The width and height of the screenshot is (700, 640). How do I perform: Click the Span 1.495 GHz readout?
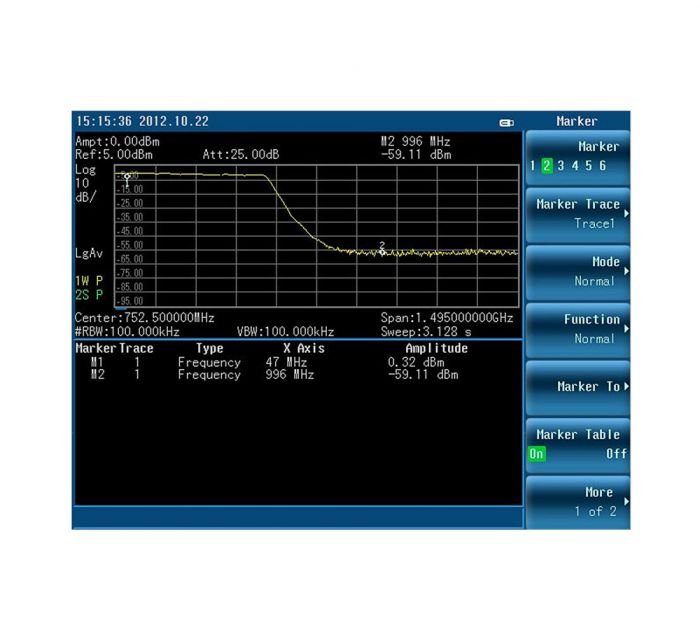[x=446, y=318]
